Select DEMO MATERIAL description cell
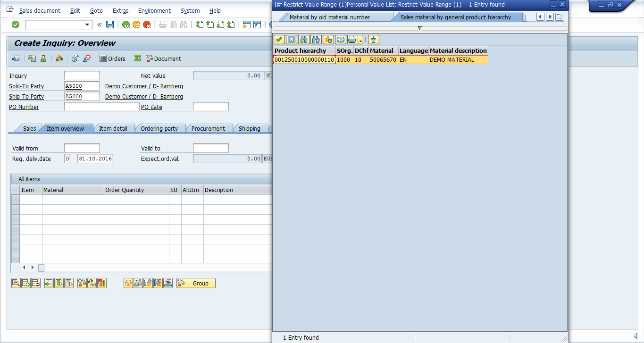The image size is (644, 343). [x=458, y=60]
